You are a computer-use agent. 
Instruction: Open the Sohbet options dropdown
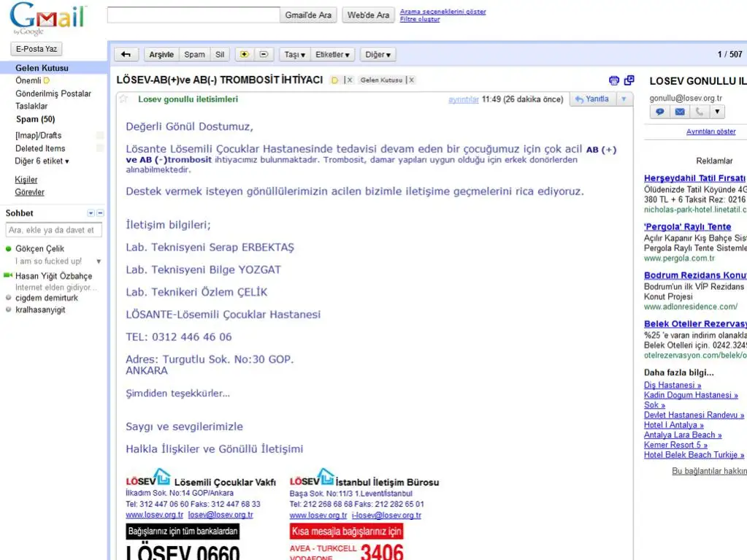pos(91,213)
